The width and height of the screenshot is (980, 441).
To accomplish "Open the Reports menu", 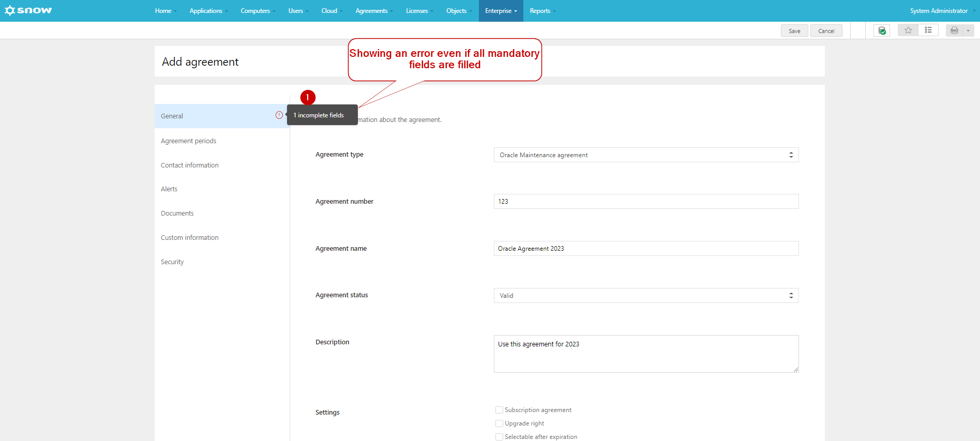I will [x=542, y=11].
